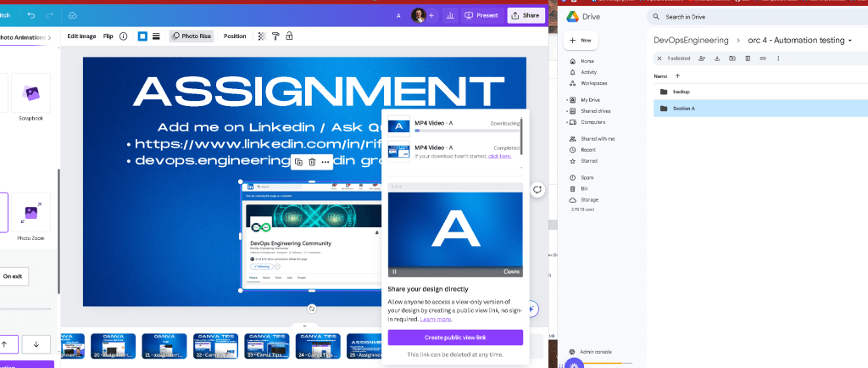The height and width of the screenshot is (368, 868).
Task: Undo the last action in Canva
Action: (x=31, y=15)
